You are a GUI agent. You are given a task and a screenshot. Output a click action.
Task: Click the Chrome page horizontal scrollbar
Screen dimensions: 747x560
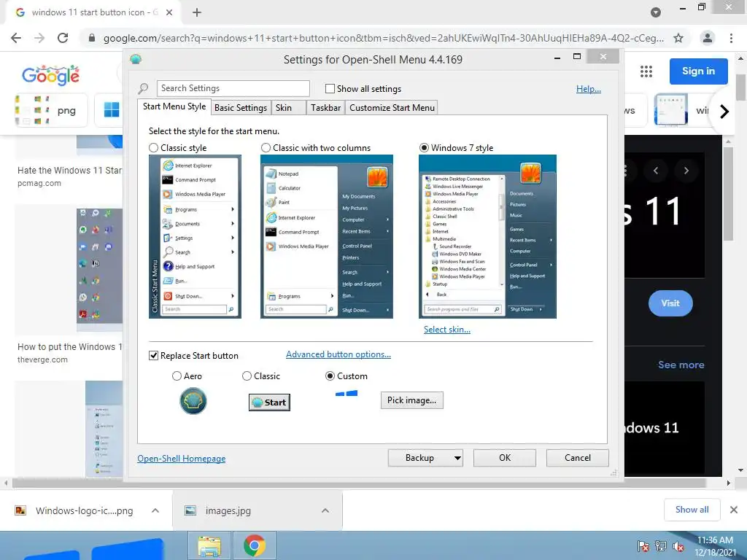coord(358,483)
